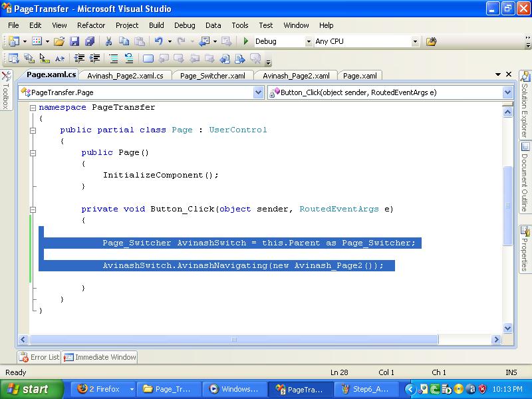Collapse the public partial class Page block
This screenshot has height=399, width=532.
coord(33,130)
